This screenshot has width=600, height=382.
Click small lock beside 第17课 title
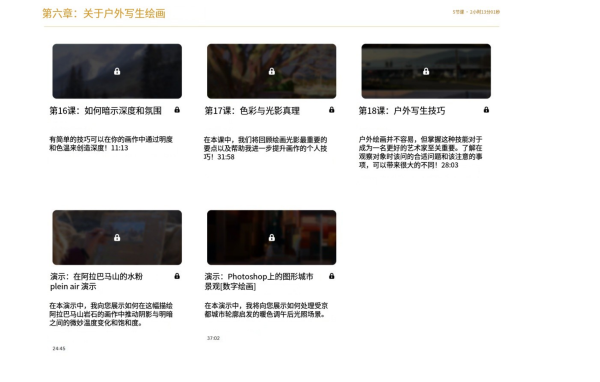(x=332, y=110)
